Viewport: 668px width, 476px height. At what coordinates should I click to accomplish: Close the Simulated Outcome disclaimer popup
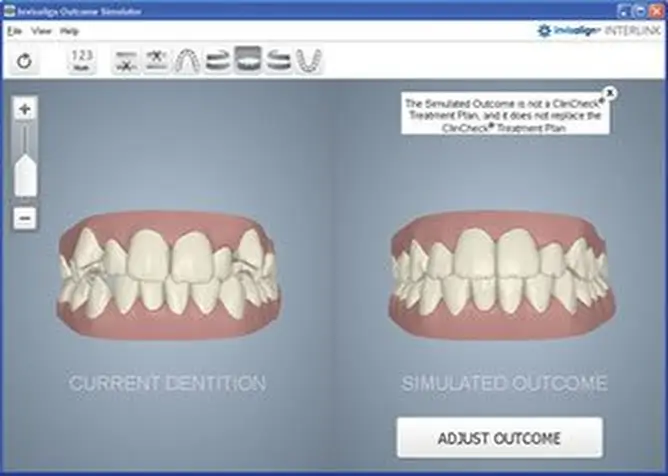[610, 92]
